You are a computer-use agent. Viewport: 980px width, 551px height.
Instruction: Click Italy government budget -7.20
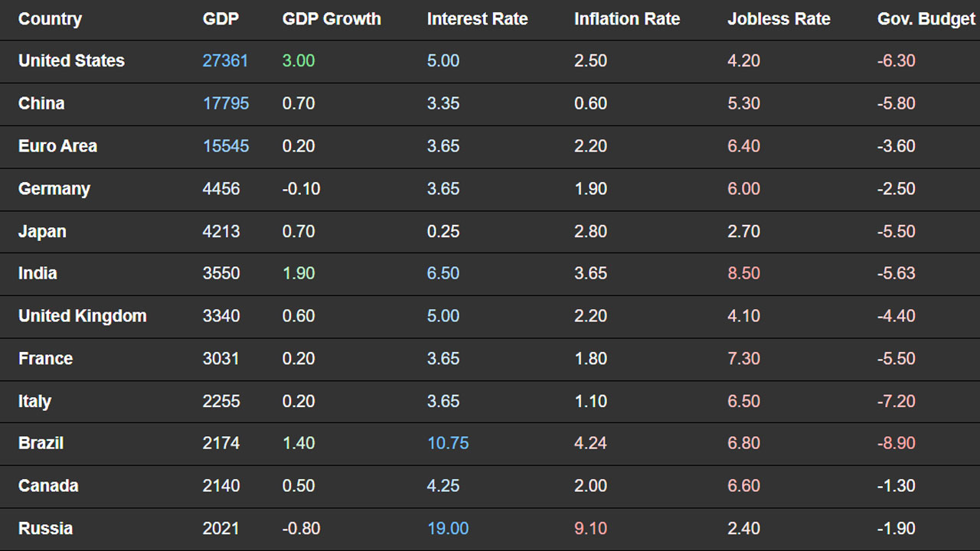pos(897,401)
